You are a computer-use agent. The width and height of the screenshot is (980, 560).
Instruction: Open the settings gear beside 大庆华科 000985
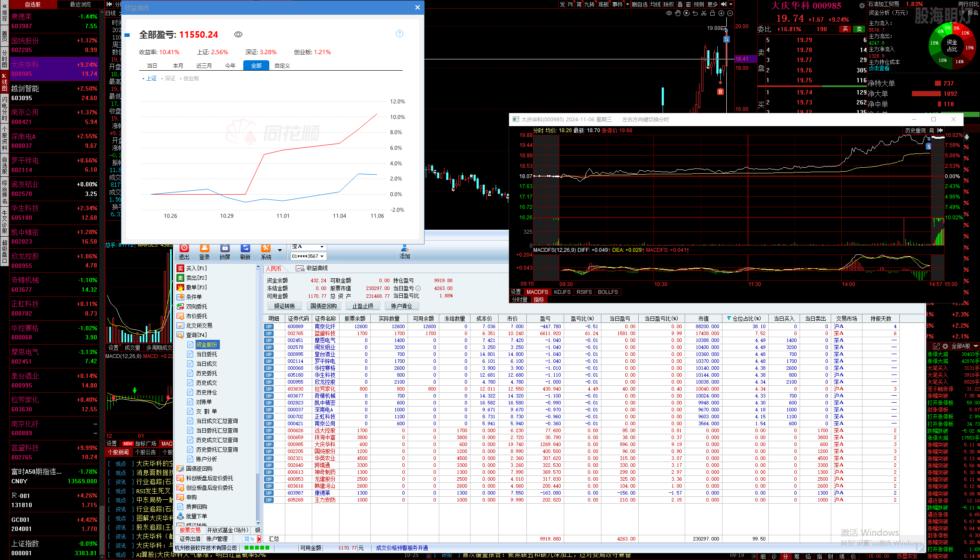862,6
